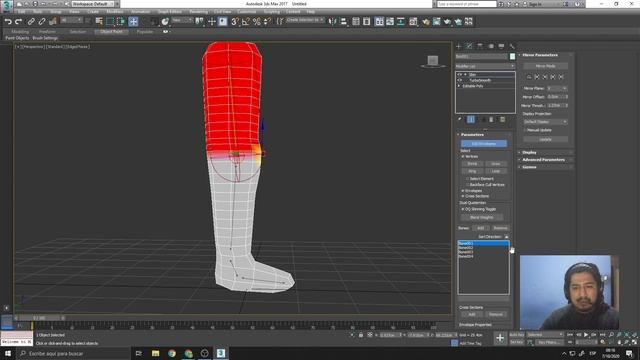Click the Mirror tool icon in toolbar
The height and width of the screenshot is (360, 640).
tap(333, 21)
